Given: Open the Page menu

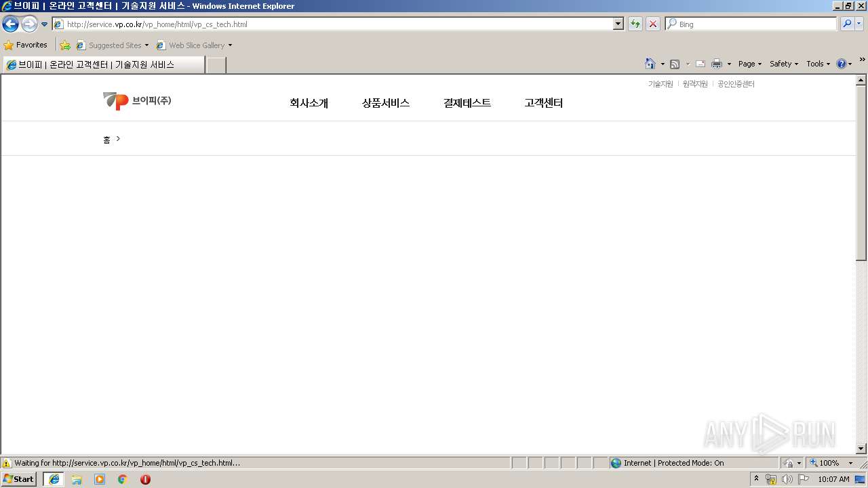Looking at the screenshot, I should (750, 64).
